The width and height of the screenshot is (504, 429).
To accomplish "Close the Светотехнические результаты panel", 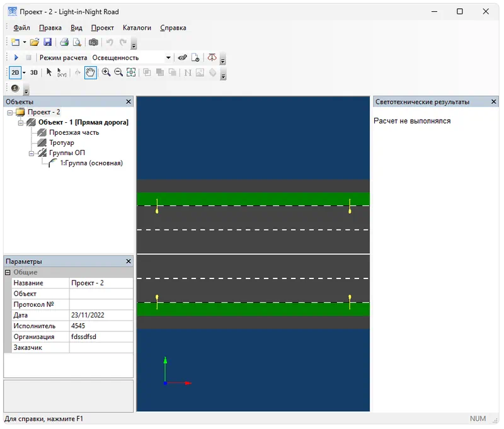I will point(494,102).
